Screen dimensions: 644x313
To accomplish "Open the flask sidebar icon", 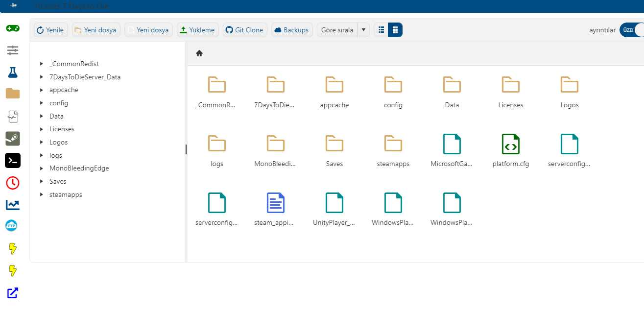I will pyautogui.click(x=13, y=72).
